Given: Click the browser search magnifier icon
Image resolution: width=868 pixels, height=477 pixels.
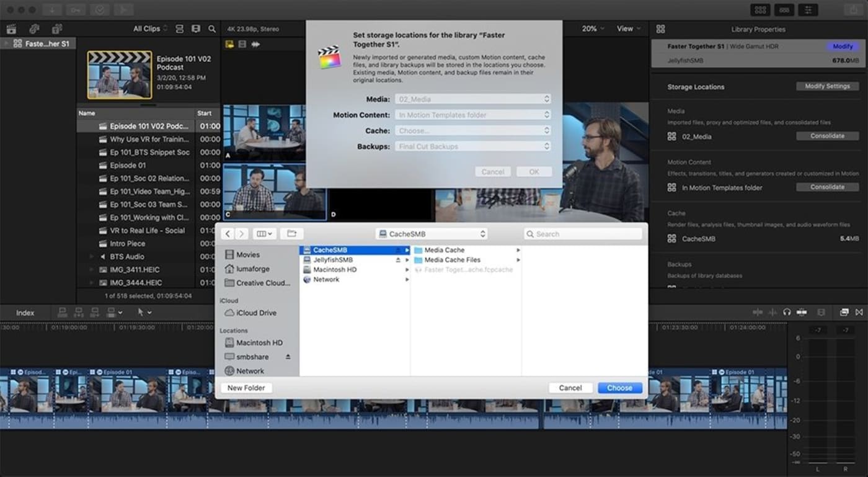Looking at the screenshot, I should point(212,29).
